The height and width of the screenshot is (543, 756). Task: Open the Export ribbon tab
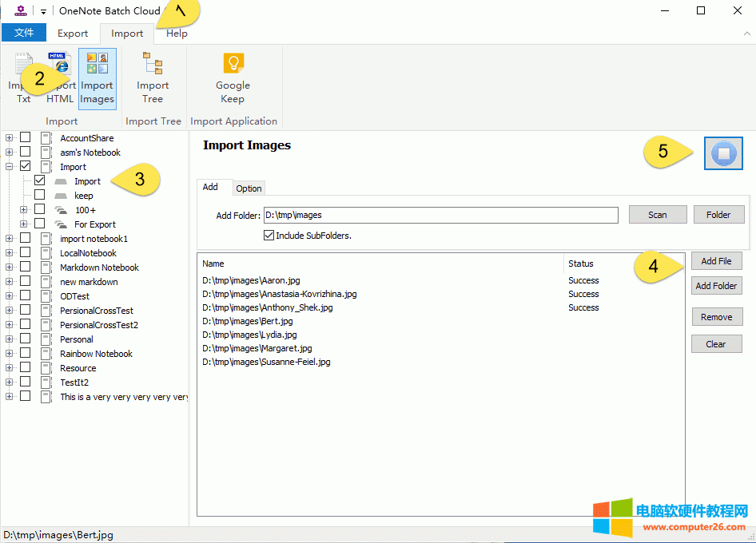click(73, 34)
